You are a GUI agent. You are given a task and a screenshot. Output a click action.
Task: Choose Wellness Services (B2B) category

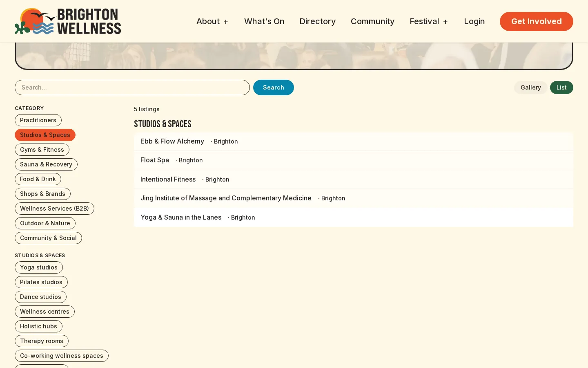[54, 209]
